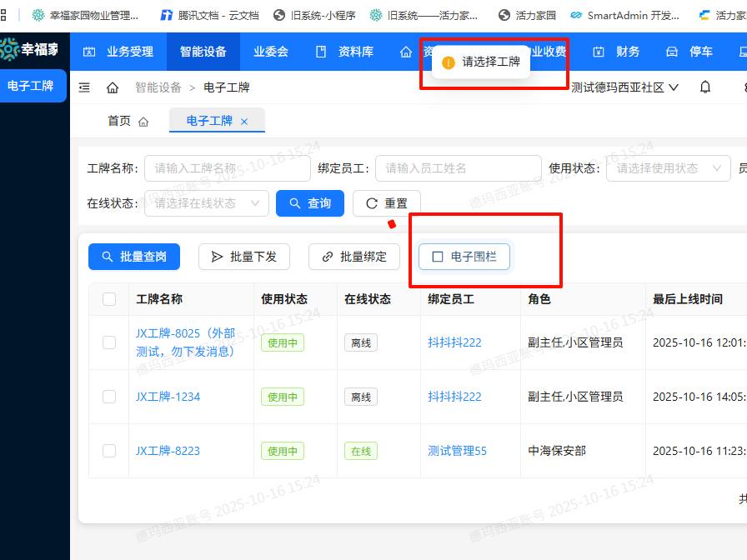Check the row for JX工牌-1234

coord(108,397)
